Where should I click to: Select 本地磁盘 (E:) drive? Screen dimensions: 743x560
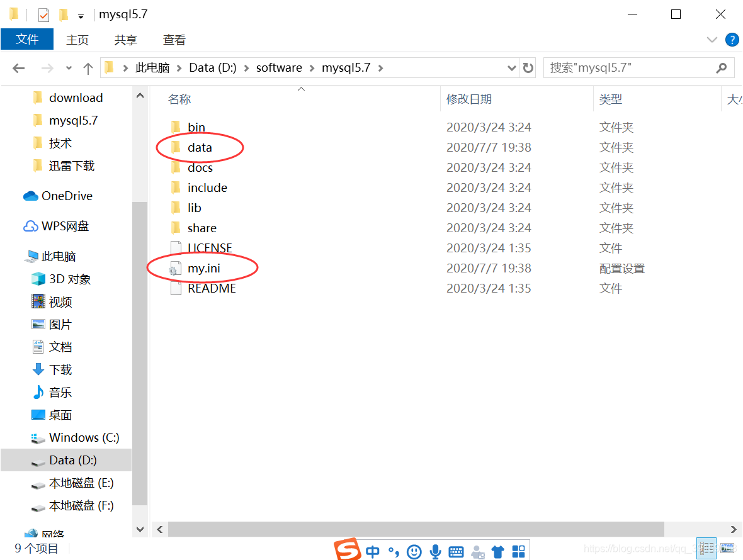[81, 483]
